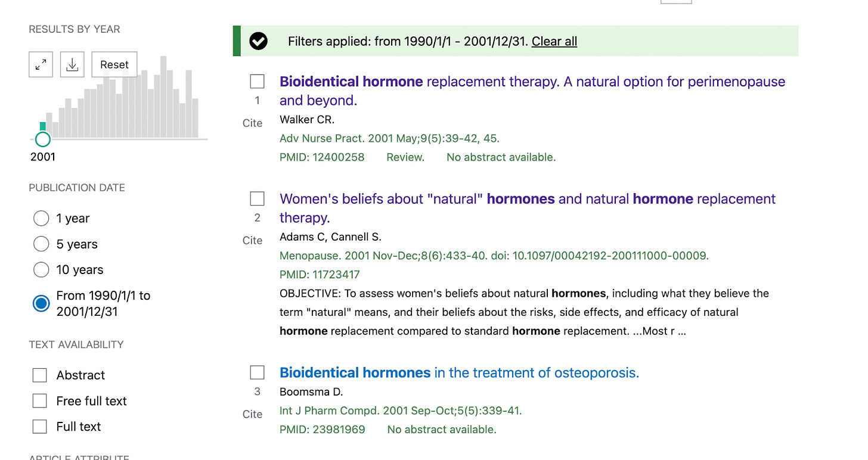Choose the 10 years publication date filter
868x460 pixels.
[41, 270]
